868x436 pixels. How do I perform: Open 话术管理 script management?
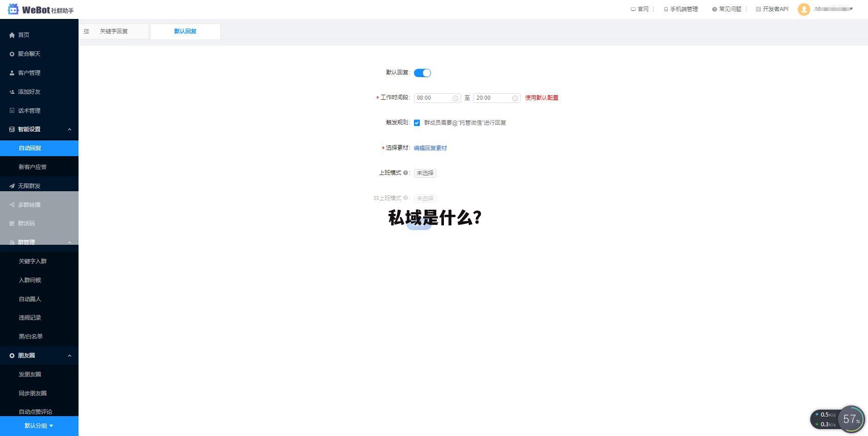[12, 110]
